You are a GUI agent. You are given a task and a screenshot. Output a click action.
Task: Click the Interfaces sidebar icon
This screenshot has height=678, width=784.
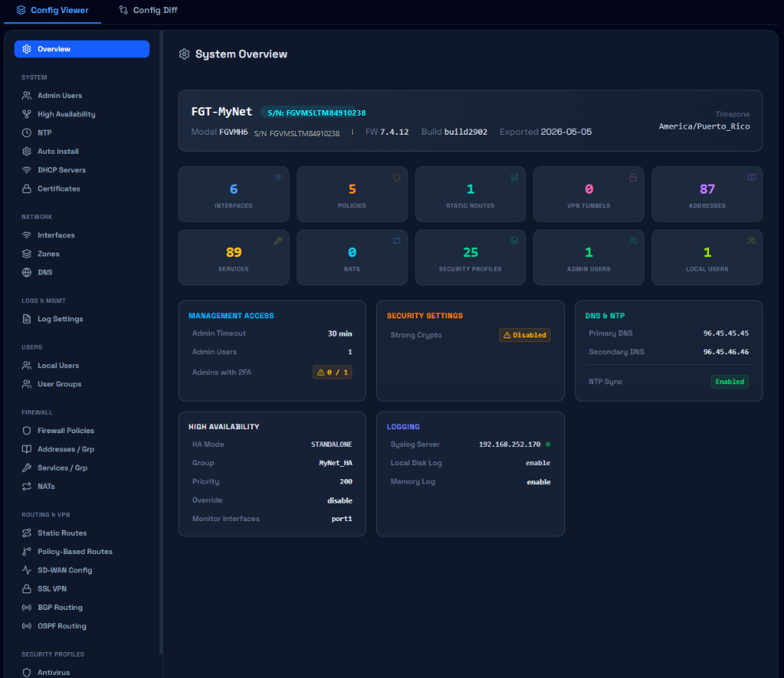pyautogui.click(x=27, y=235)
